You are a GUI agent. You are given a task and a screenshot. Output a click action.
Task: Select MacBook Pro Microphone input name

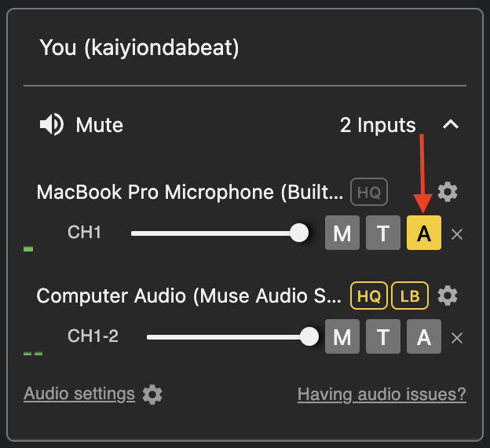click(x=190, y=192)
